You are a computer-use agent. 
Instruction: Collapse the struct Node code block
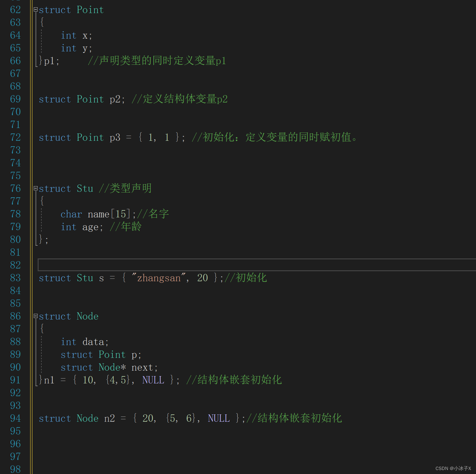click(36, 316)
